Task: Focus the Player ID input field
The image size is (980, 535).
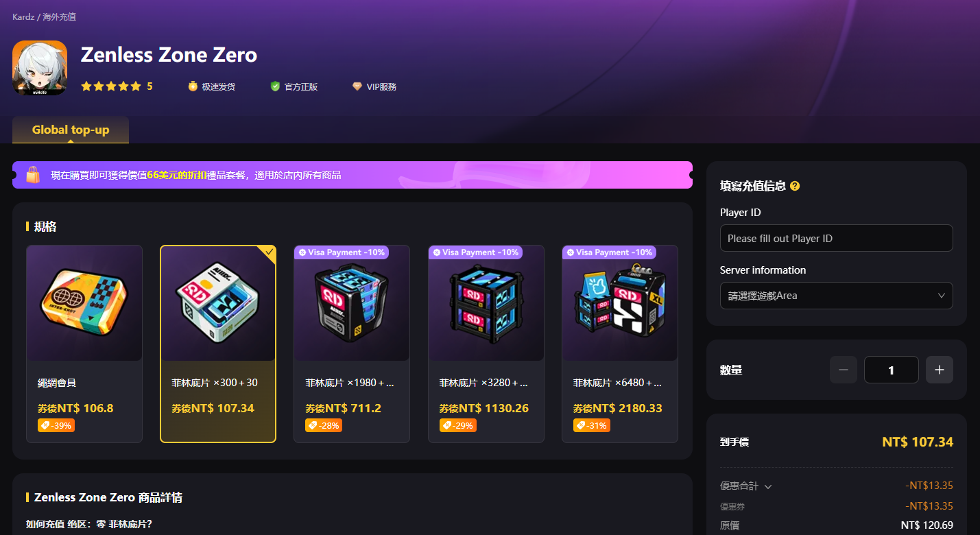Action: pyautogui.click(x=837, y=238)
